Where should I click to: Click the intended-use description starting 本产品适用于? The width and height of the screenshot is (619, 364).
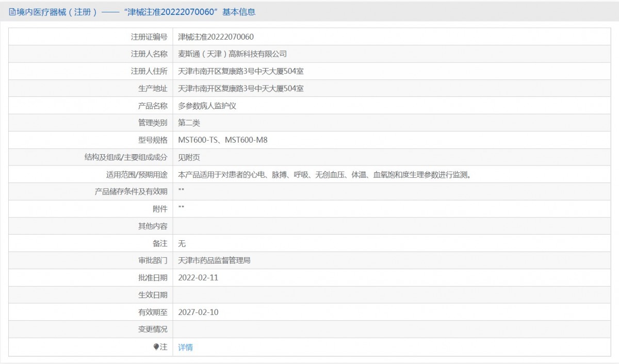[x=324, y=174]
